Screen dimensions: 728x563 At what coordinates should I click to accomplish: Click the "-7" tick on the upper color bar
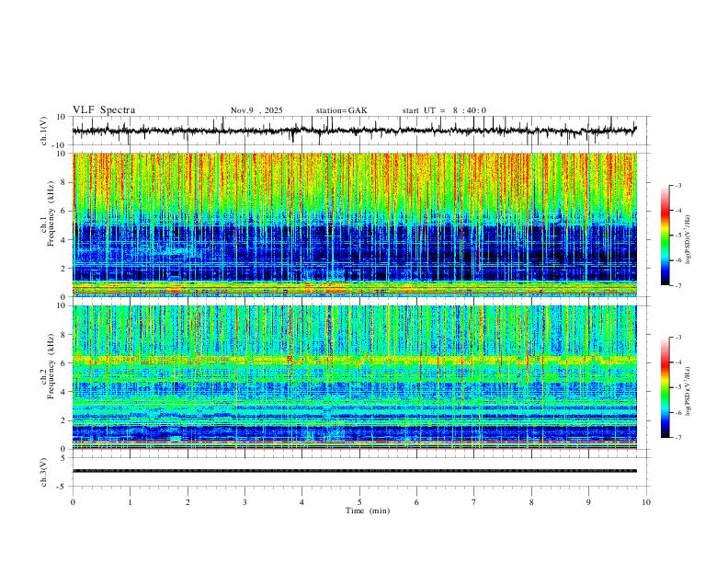[677, 285]
